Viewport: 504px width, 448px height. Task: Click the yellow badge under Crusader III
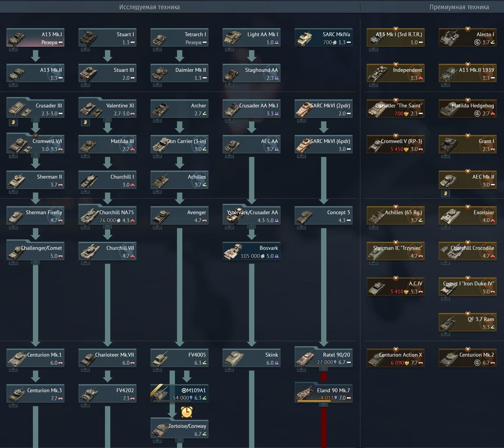tap(13, 122)
